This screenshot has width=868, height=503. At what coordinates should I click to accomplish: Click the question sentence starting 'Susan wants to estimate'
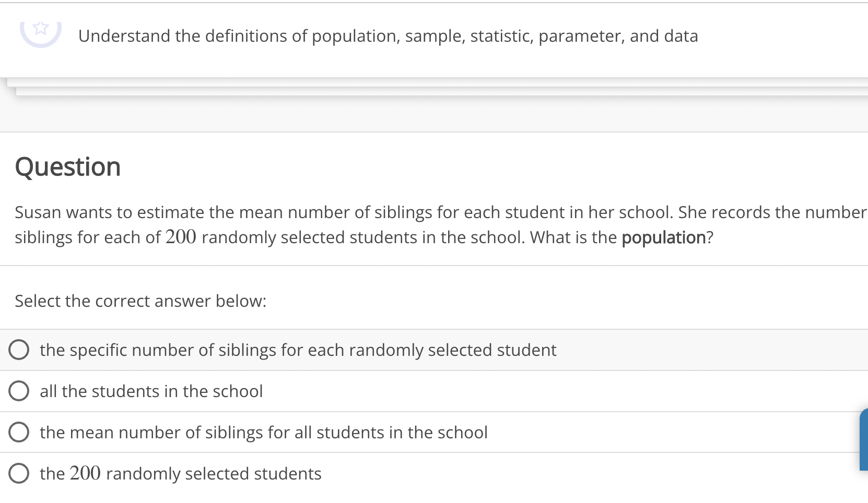point(441,224)
